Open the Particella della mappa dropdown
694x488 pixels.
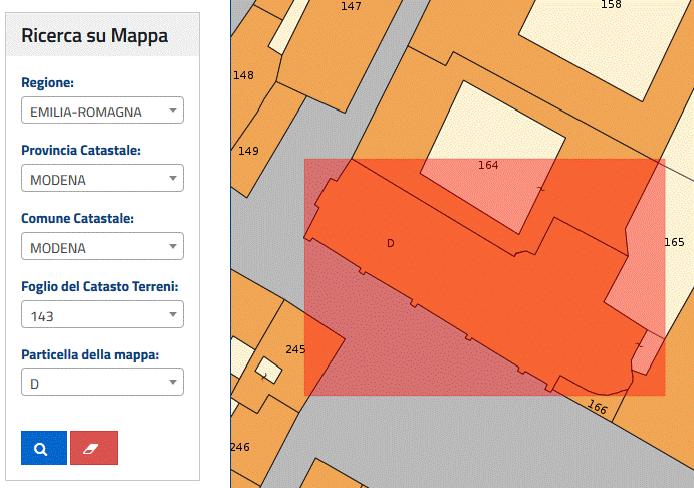coord(102,382)
